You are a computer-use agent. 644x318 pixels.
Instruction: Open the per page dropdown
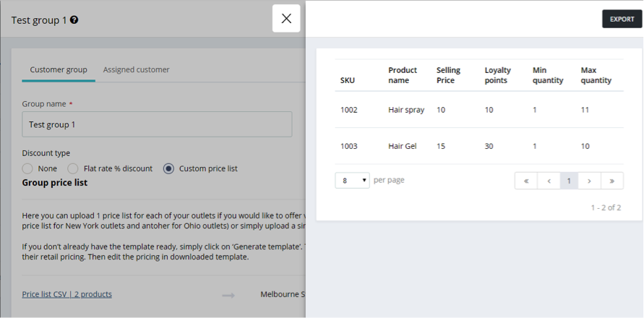point(353,180)
